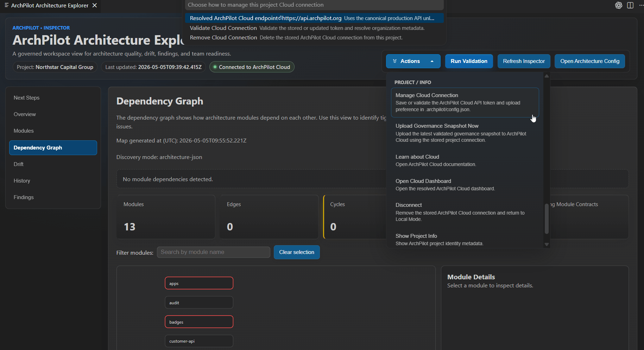Select Show Project Info action
The image size is (644, 350).
[465, 240]
